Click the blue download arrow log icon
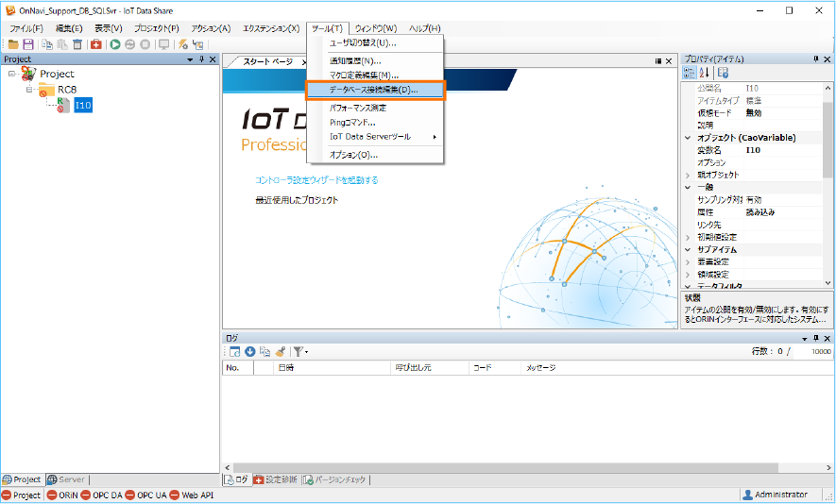Image resolution: width=836 pixels, height=504 pixels. 250,352
